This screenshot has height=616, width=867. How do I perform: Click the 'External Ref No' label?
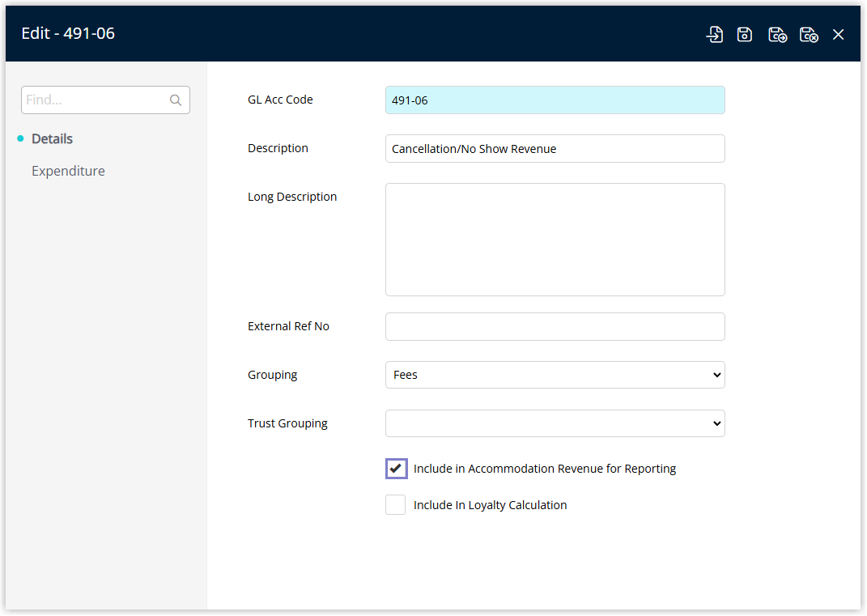coord(288,326)
